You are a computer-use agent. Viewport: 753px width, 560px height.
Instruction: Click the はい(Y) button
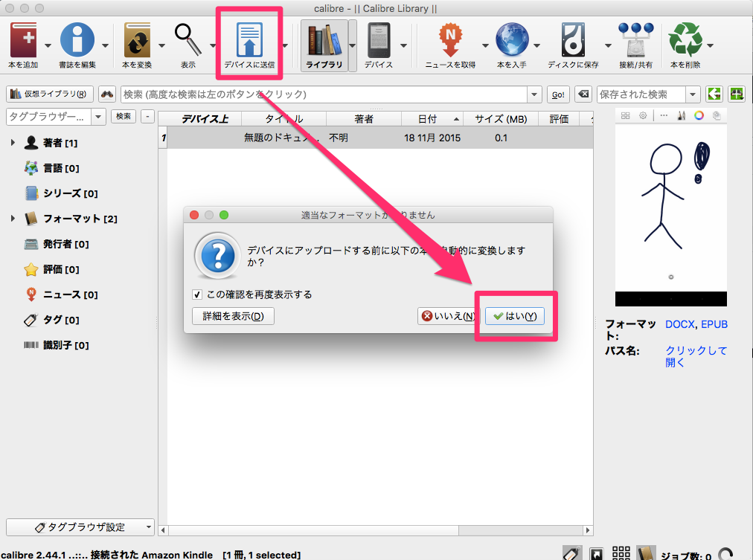[x=515, y=316]
